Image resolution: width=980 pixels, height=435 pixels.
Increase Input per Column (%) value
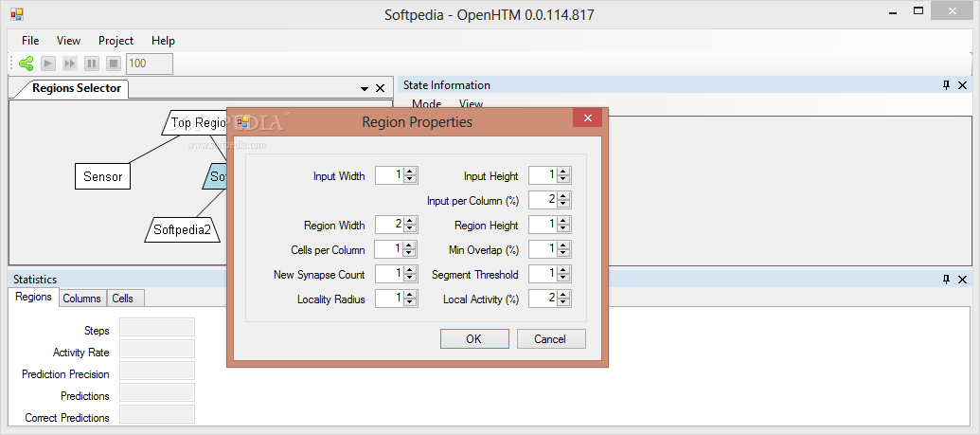563,196
